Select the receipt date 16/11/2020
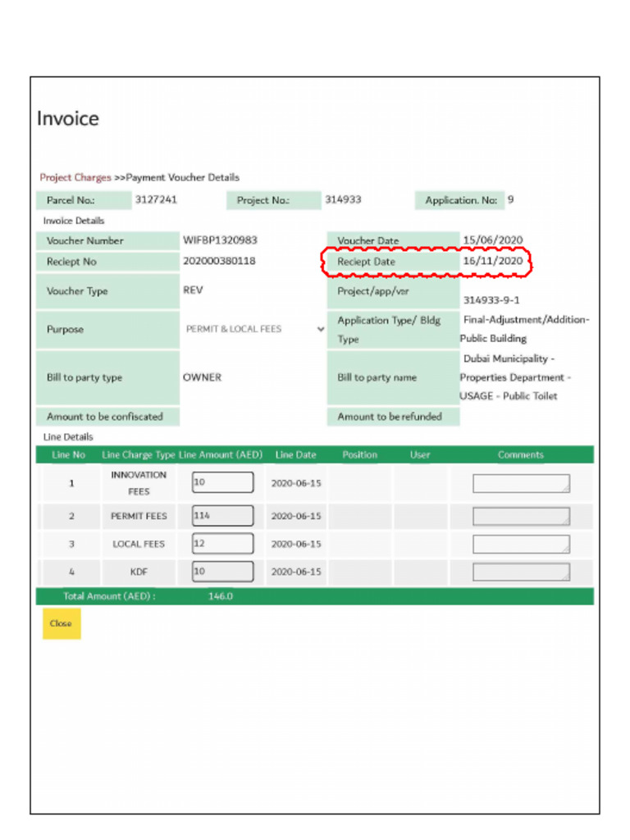 point(493,261)
